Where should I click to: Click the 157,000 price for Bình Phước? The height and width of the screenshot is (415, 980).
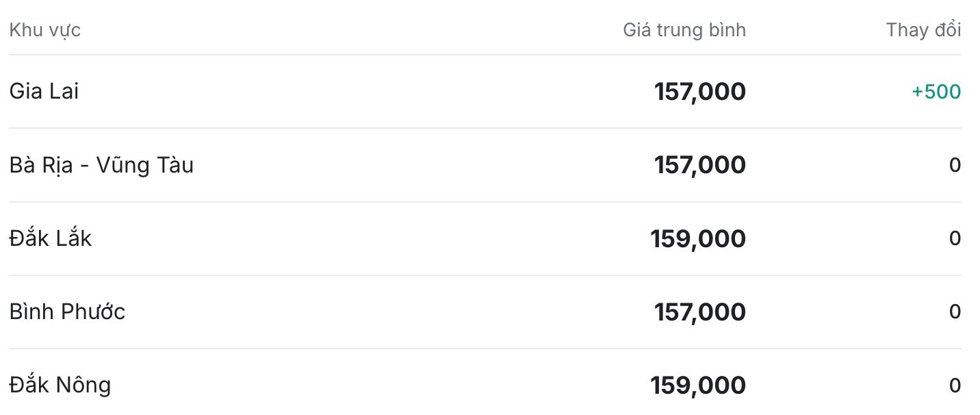[700, 312]
